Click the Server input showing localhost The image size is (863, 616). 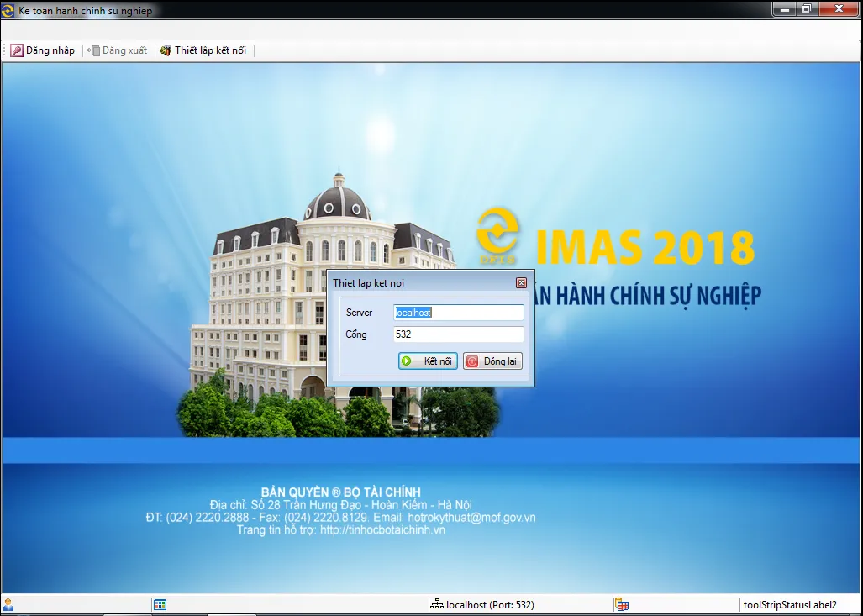458,312
